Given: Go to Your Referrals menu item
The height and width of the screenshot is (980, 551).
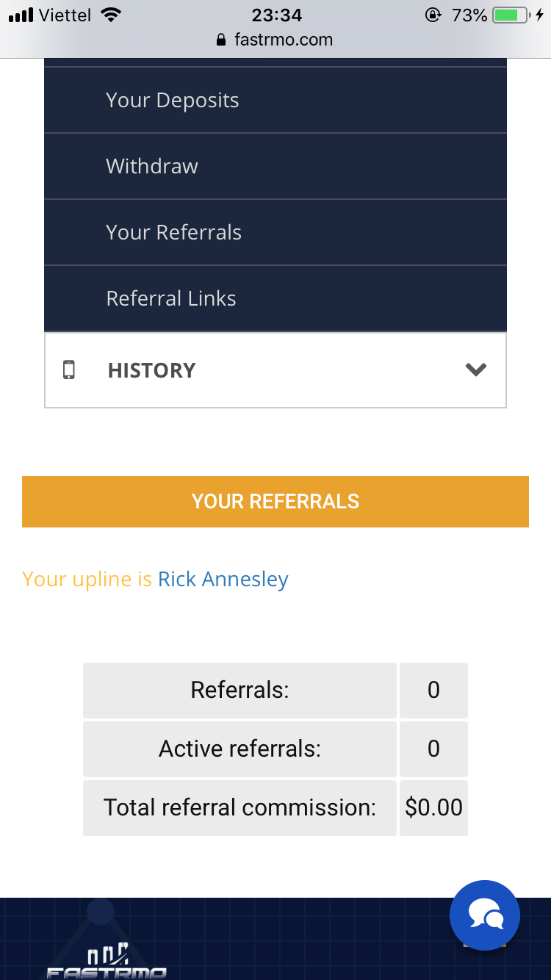Looking at the screenshot, I should [x=173, y=232].
